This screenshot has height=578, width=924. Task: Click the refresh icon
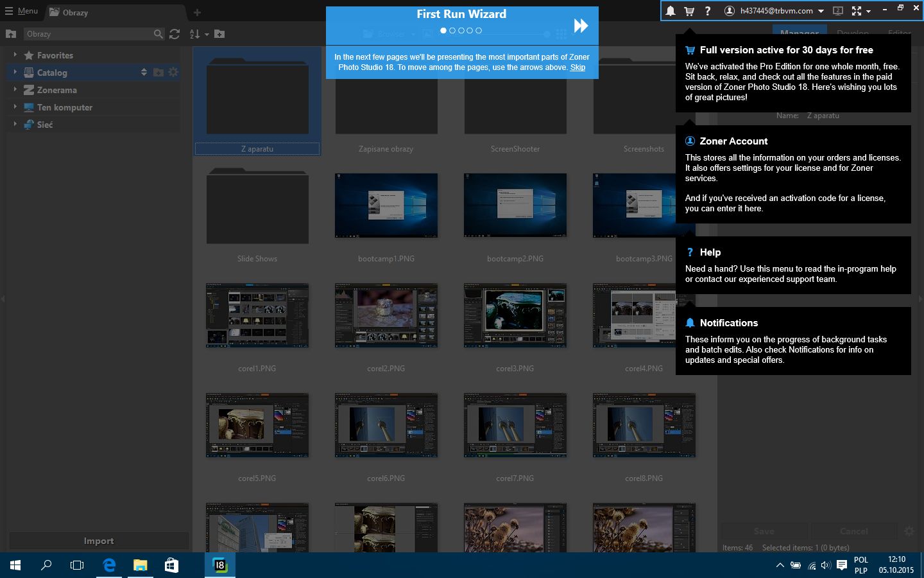coord(175,34)
